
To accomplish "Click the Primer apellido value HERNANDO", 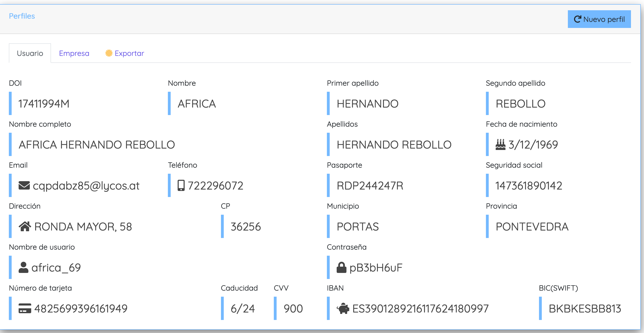I will pyautogui.click(x=367, y=103).
